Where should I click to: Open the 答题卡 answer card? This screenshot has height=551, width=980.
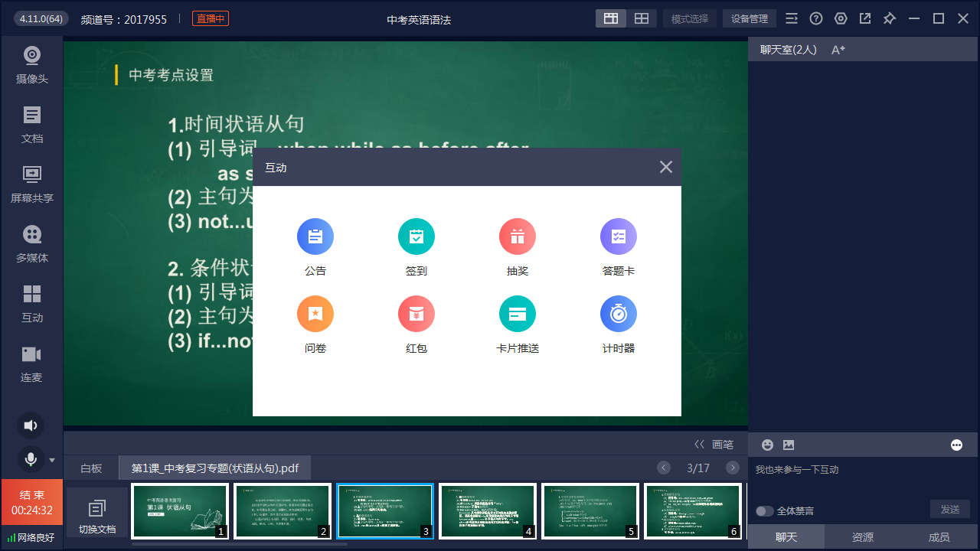[x=618, y=237]
